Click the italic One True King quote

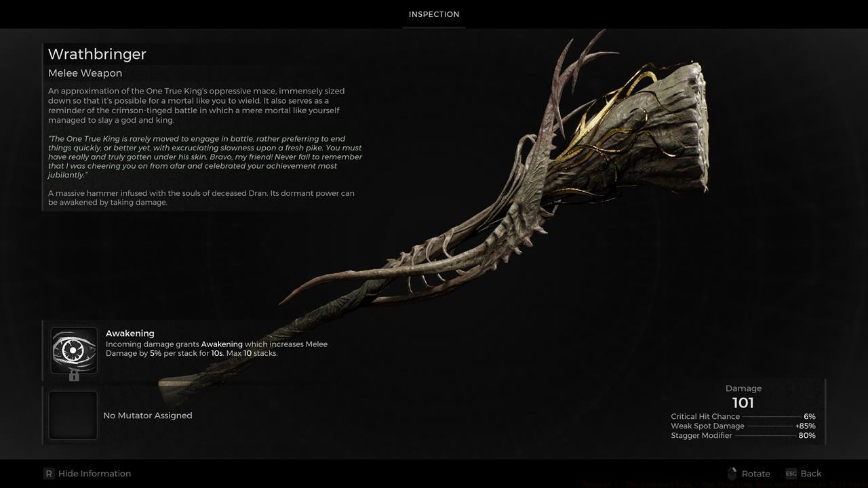coord(205,157)
